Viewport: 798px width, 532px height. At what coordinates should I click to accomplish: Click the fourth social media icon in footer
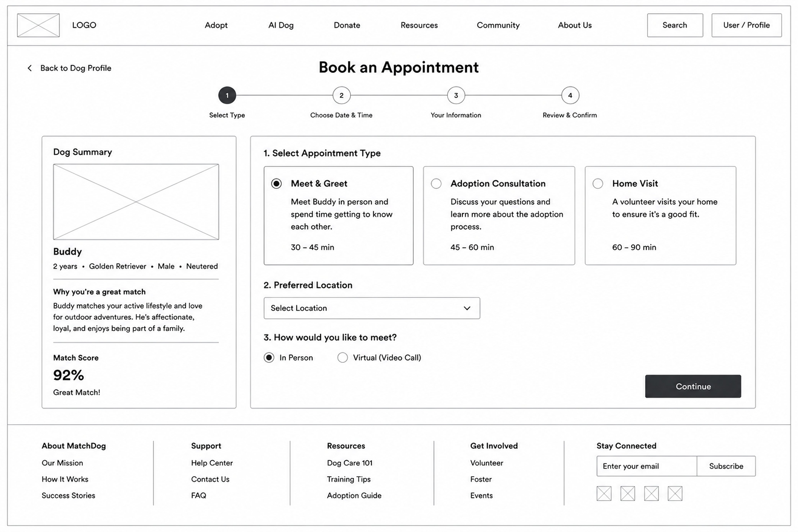675,493
